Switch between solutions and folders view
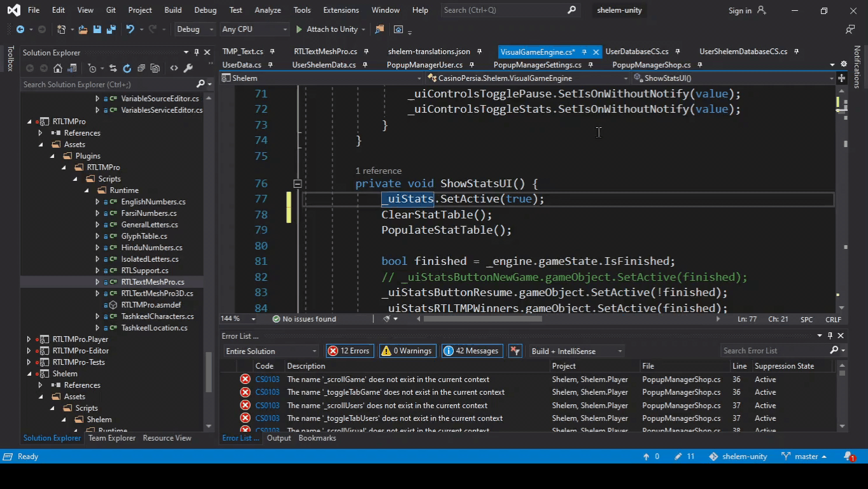Image resolution: width=868 pixels, height=489 pixels. coord(73,68)
